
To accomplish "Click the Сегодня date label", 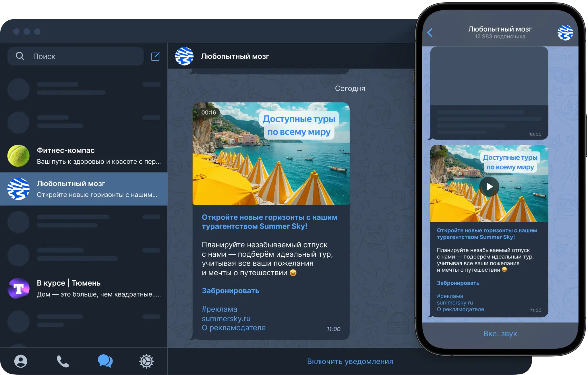I will (x=350, y=88).
